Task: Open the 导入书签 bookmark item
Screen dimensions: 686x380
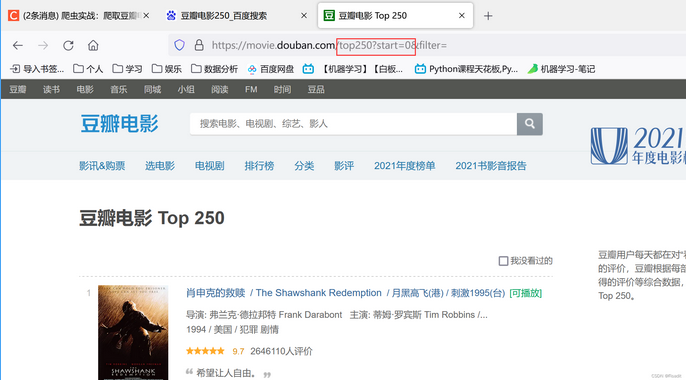Action: (x=37, y=69)
